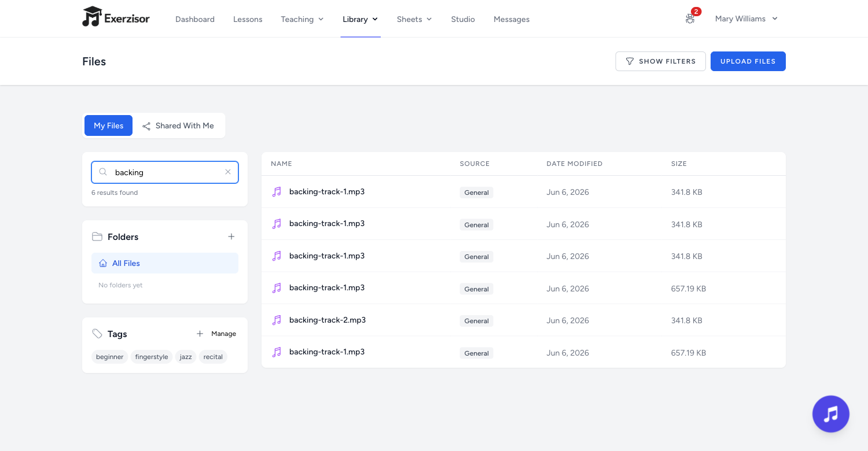Click the Folders panel heading

[x=123, y=236]
